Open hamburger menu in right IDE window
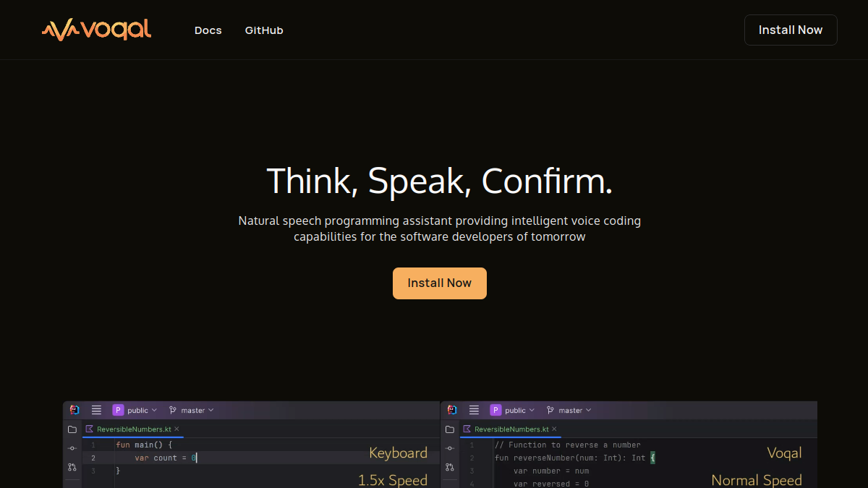 coord(474,410)
